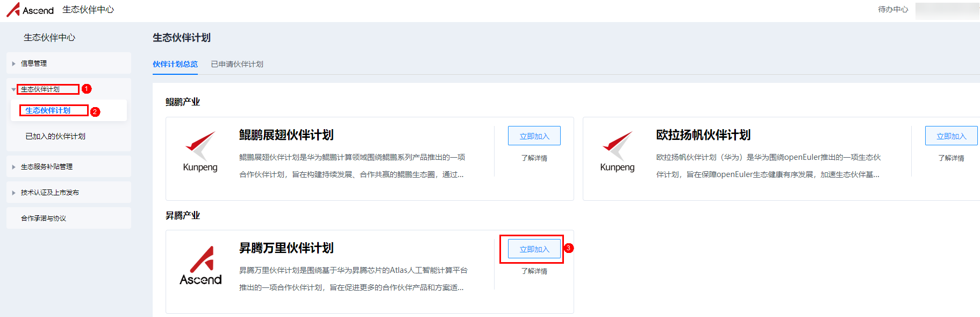Click the 鲲鹏展翅伙伴计划 card title
The width and height of the screenshot is (980, 317).
pos(287,135)
